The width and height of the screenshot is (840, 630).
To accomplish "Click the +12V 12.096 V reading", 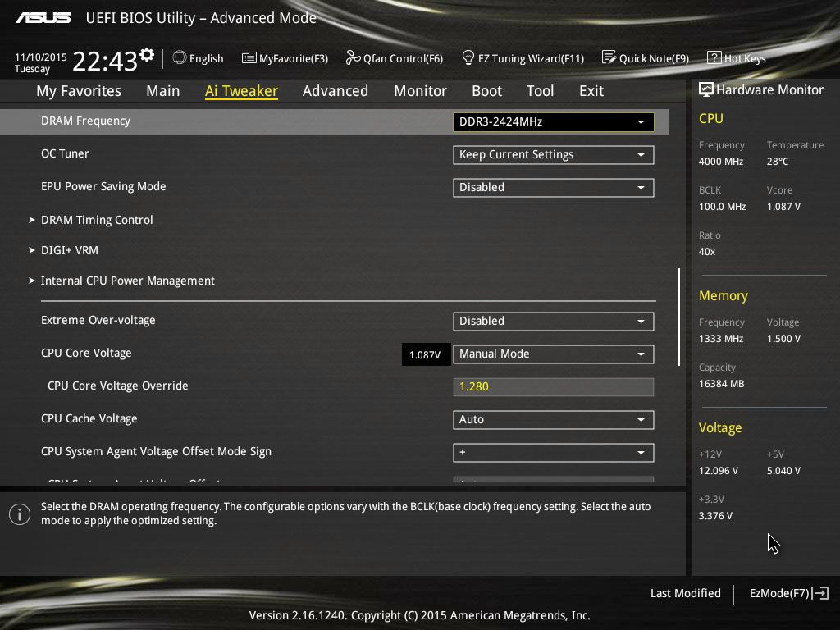I will pyautogui.click(x=719, y=470).
